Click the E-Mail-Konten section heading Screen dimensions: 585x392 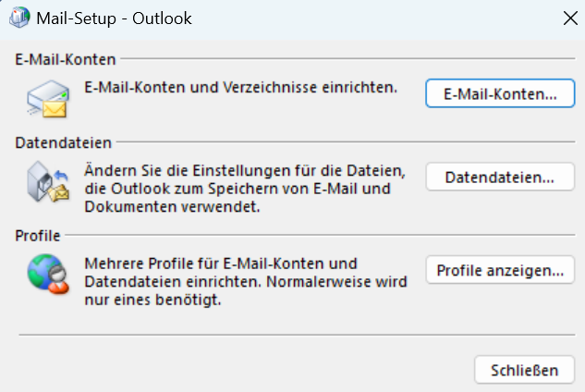coord(66,59)
